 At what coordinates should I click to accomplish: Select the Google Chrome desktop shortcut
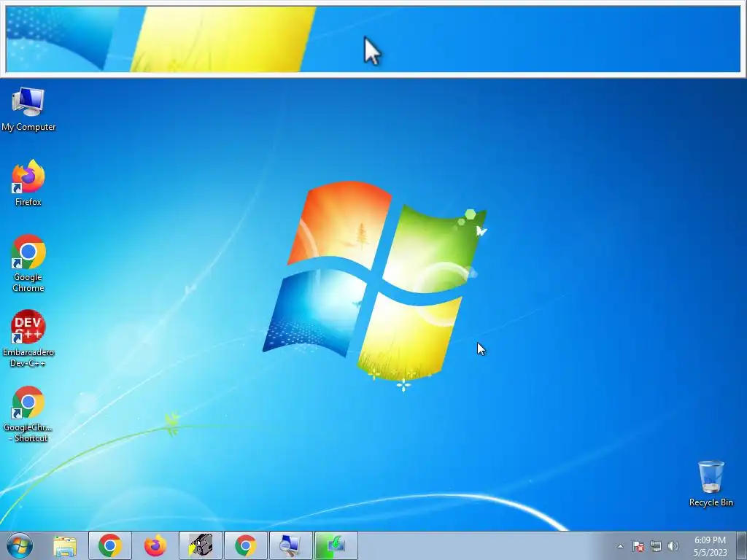[28, 263]
